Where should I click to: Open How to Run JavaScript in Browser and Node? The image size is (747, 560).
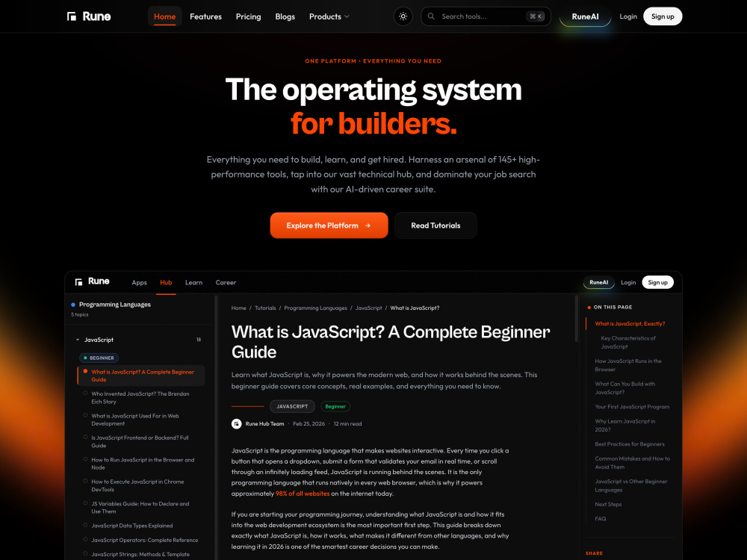click(143, 464)
